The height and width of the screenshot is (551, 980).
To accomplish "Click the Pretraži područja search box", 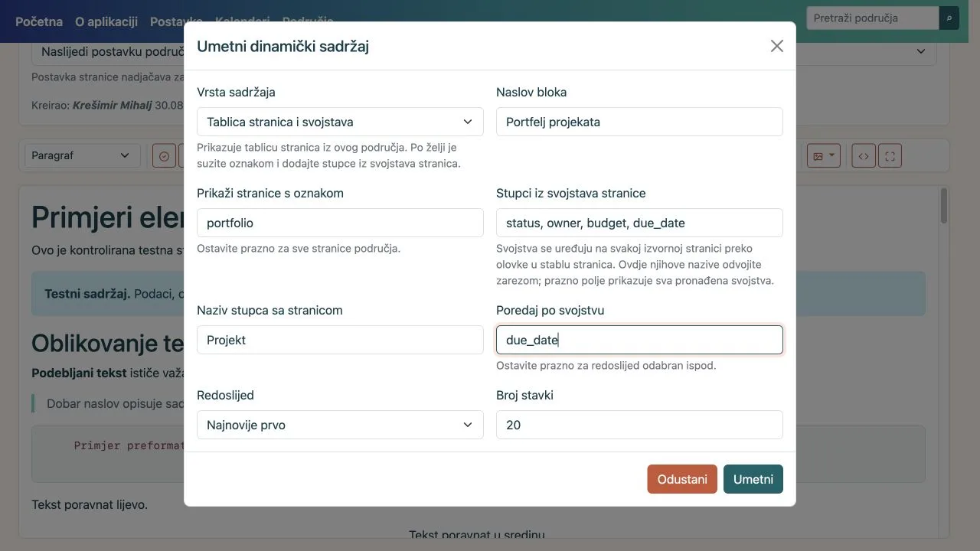I will (873, 18).
